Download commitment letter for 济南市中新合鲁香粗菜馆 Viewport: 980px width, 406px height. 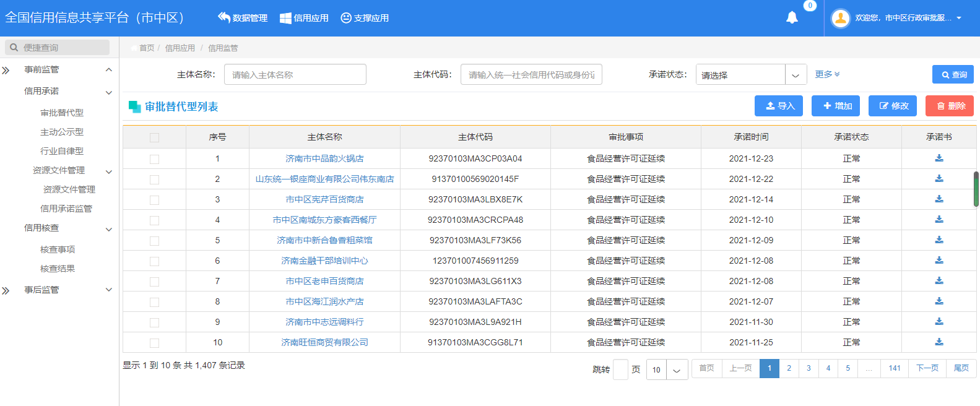point(939,240)
